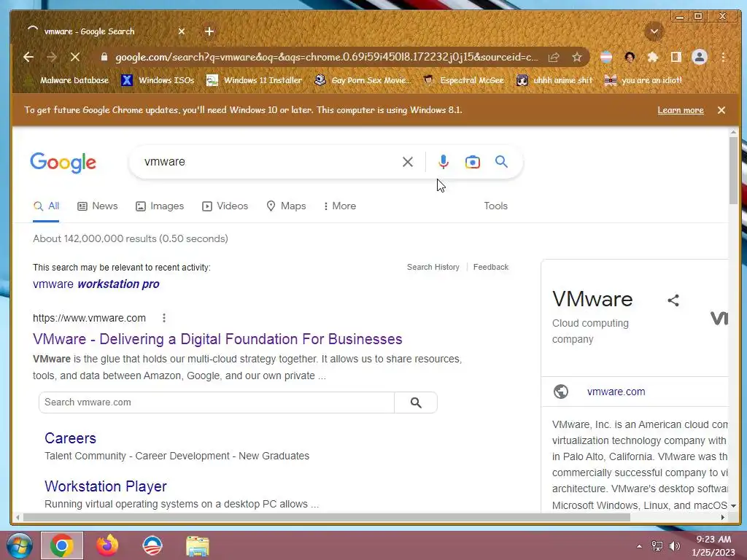Image resolution: width=747 pixels, height=560 pixels.
Task: Expand the tab search dropdown arrow
Action: click(654, 31)
